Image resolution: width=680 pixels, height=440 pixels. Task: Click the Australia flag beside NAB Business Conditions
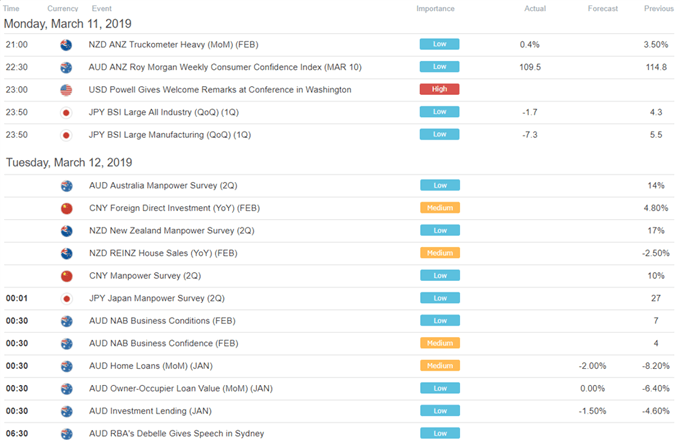click(x=66, y=321)
